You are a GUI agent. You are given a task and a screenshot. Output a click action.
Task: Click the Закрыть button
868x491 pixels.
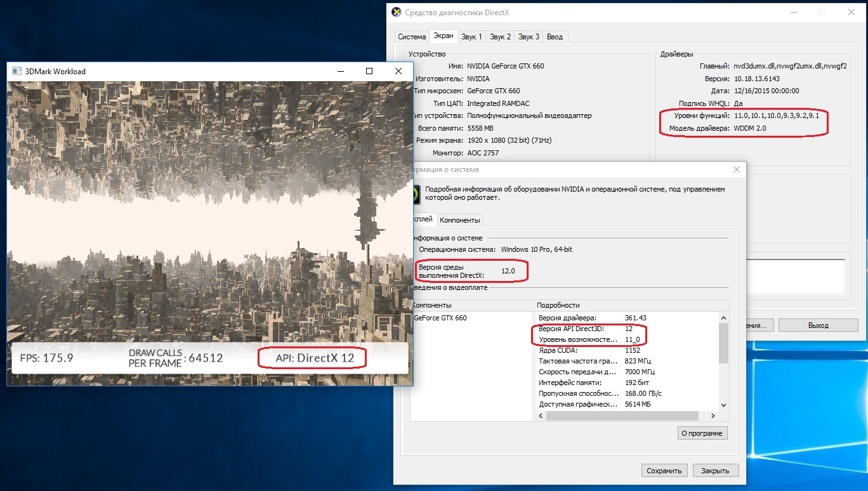pyautogui.click(x=716, y=470)
